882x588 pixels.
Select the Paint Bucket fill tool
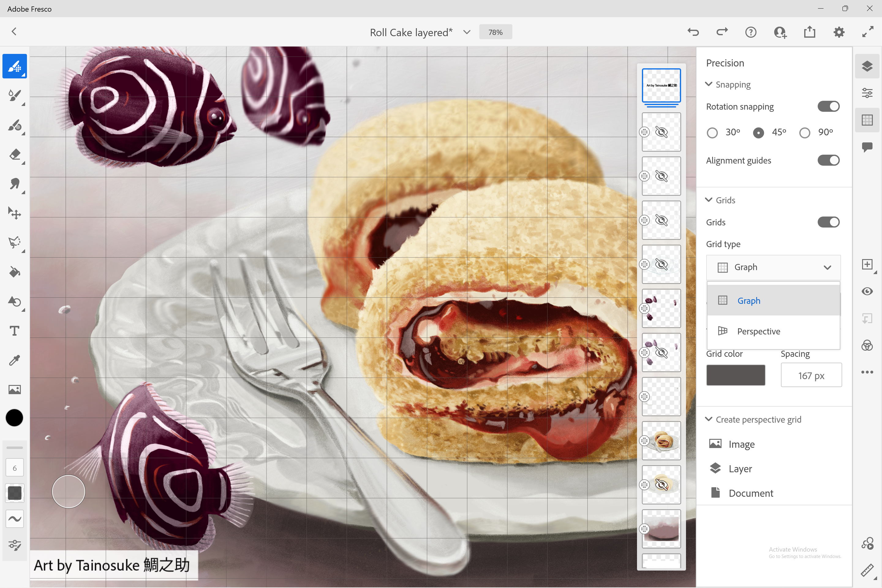(15, 272)
